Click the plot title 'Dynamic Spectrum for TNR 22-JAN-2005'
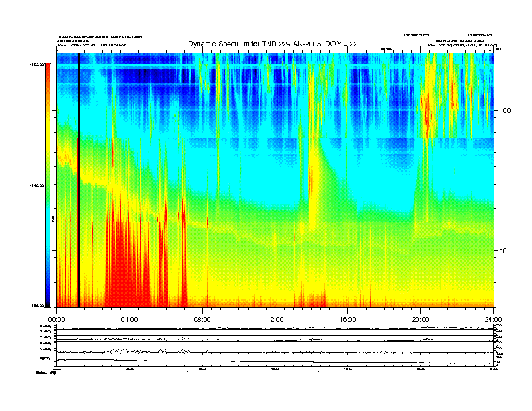 click(x=273, y=44)
